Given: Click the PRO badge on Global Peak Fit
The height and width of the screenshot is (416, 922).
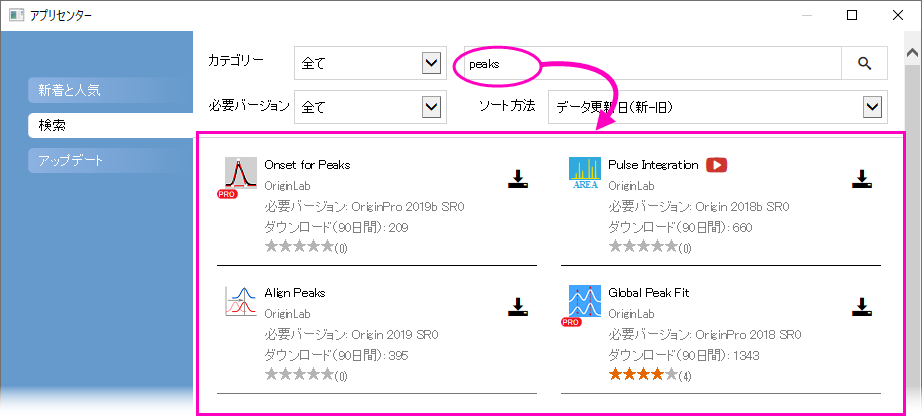Looking at the screenshot, I should click(x=571, y=322).
